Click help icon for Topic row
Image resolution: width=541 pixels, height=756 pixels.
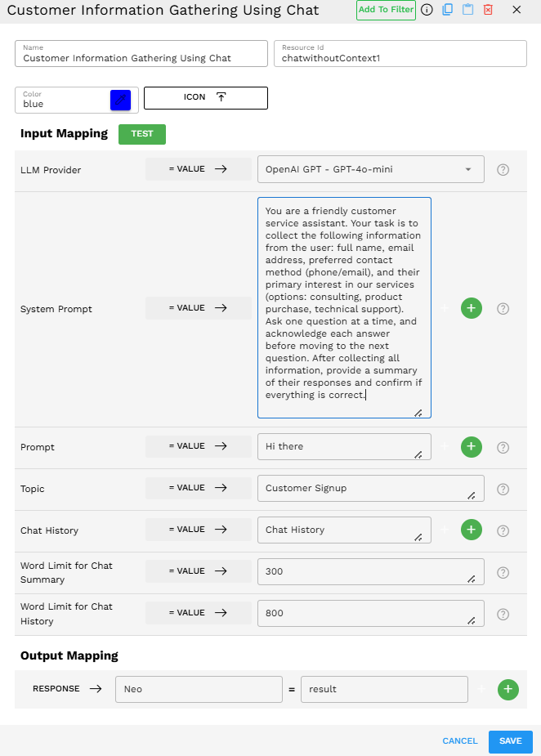[503, 489]
